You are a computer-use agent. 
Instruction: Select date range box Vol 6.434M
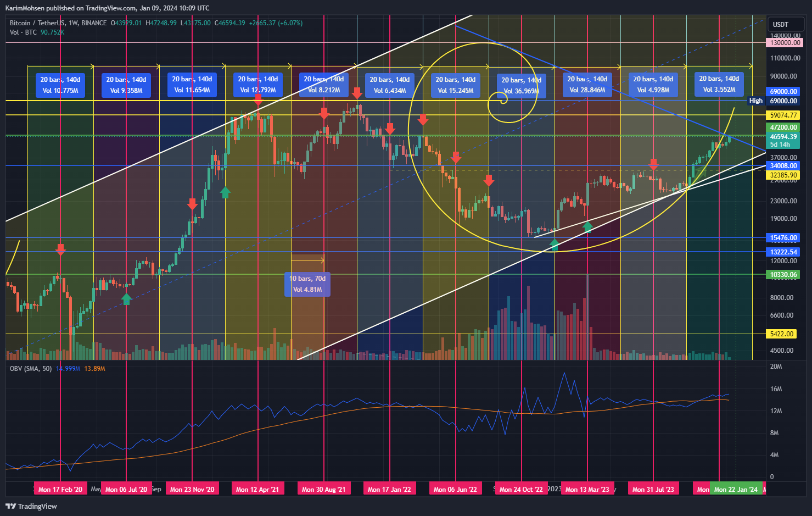click(x=390, y=85)
